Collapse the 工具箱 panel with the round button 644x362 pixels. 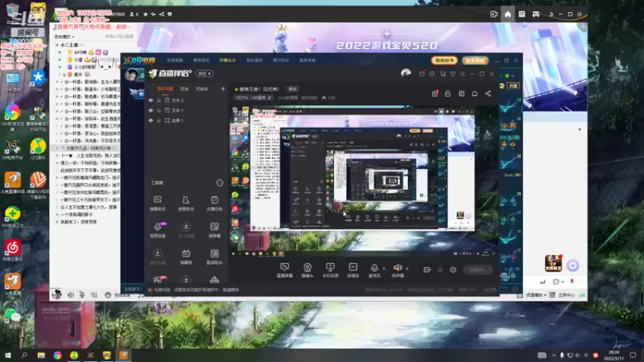[x=220, y=183]
